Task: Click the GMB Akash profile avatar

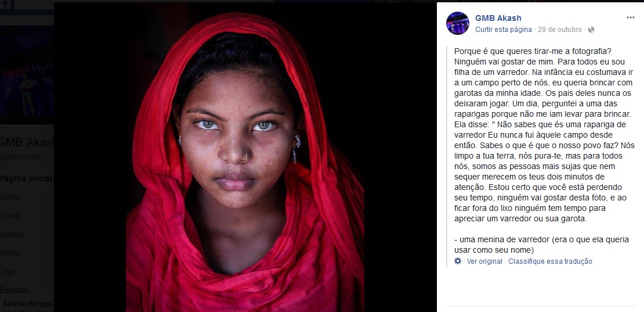Action: click(458, 23)
